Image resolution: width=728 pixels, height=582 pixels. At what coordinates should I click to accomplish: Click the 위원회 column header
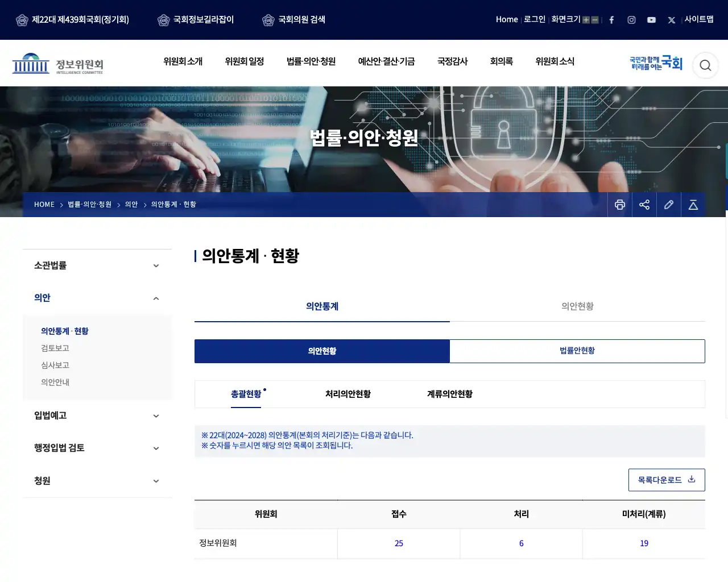coord(266,514)
